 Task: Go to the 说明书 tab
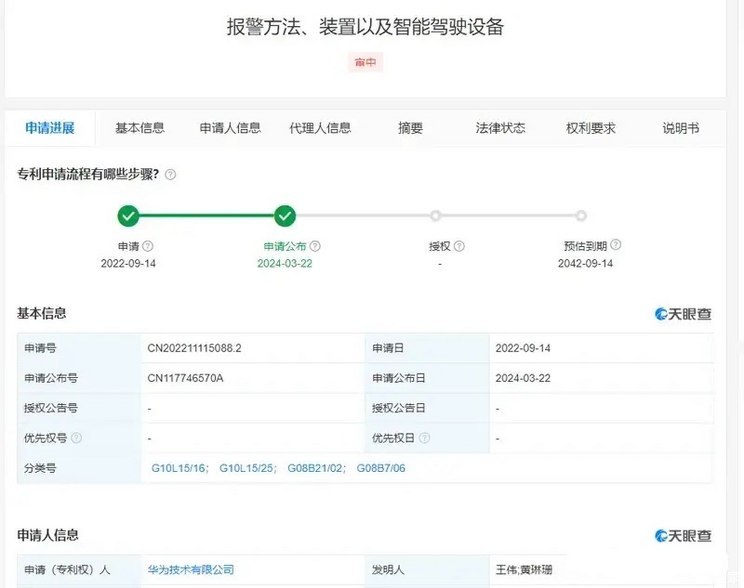(x=681, y=128)
